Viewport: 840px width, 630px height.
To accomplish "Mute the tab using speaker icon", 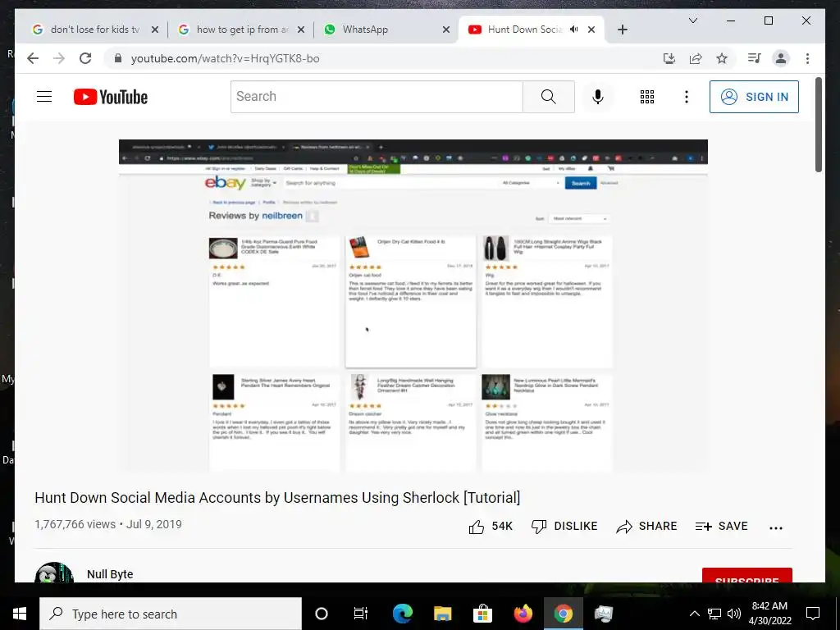I will (x=573, y=30).
